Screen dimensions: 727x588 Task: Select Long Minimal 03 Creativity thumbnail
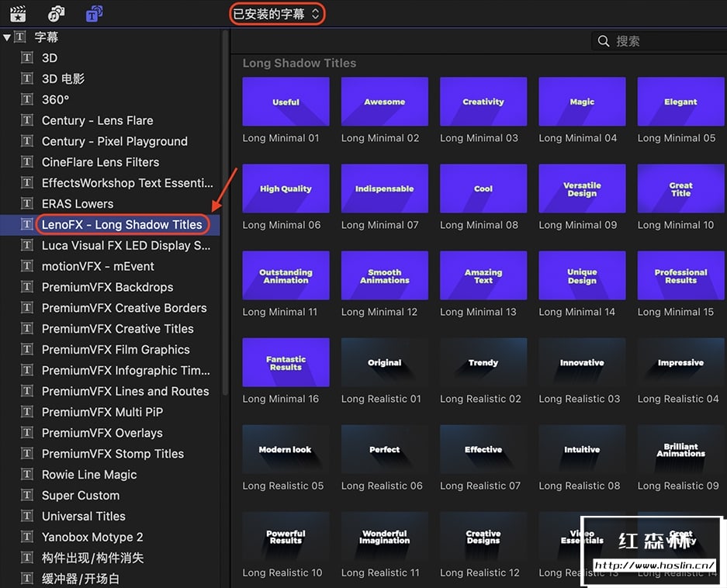pyautogui.click(x=483, y=102)
